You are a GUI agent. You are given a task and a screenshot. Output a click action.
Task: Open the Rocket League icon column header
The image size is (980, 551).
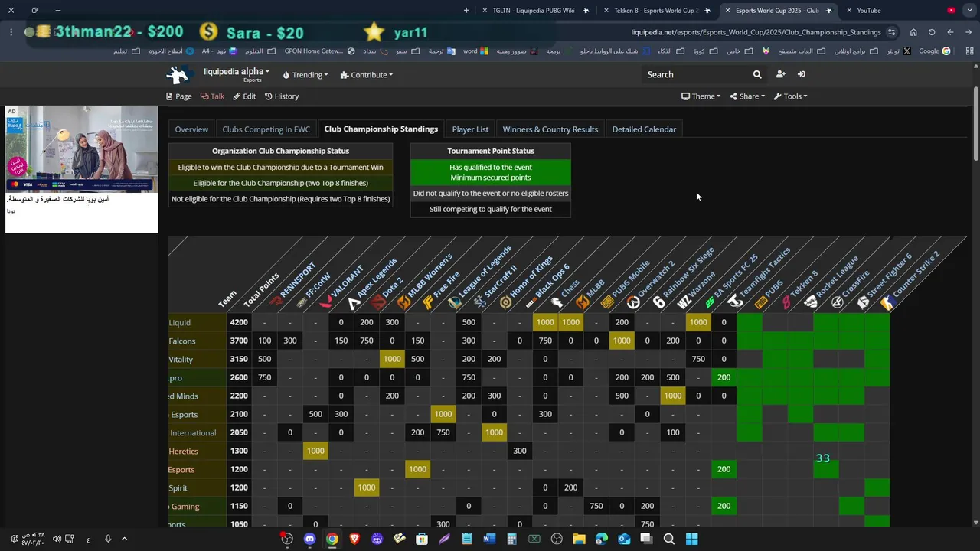[812, 303]
